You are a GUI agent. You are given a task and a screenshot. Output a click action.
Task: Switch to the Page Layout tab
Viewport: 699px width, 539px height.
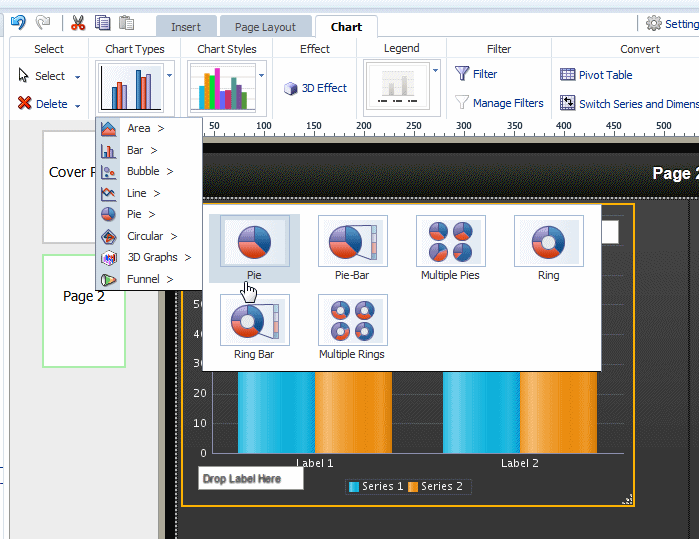(x=265, y=27)
